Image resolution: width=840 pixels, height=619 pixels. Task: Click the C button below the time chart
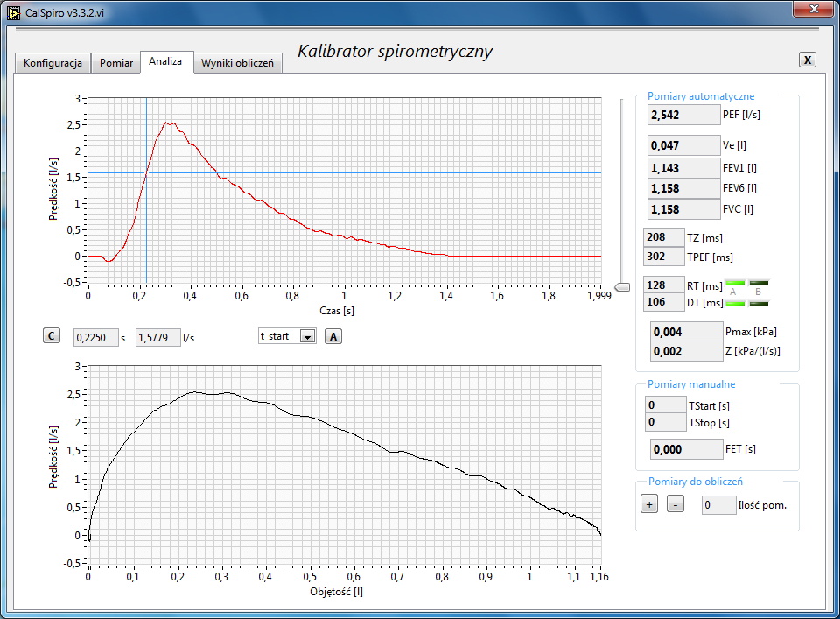pos(52,336)
